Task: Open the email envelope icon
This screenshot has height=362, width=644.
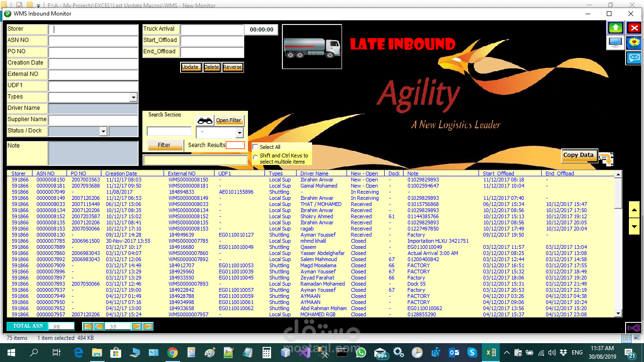Action: (x=634, y=58)
